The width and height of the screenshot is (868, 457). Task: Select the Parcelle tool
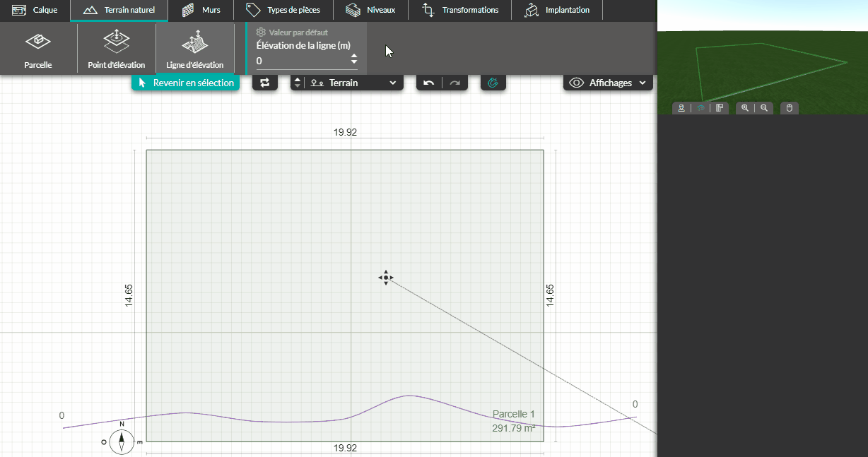pos(38,49)
